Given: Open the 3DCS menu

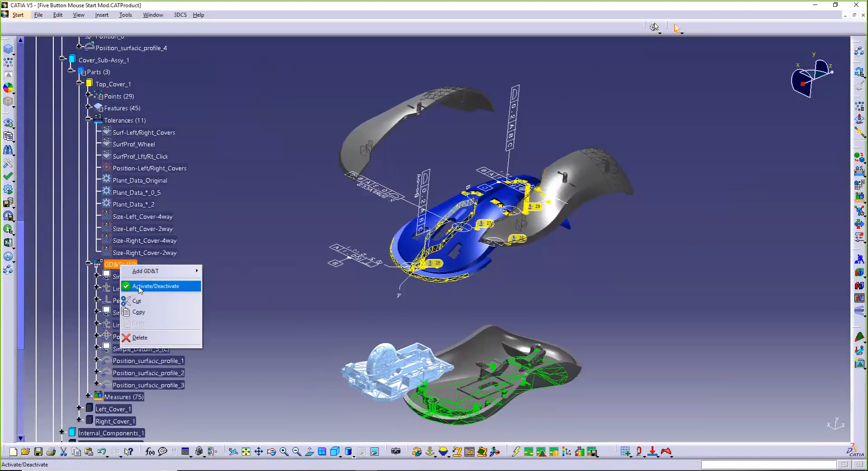Looking at the screenshot, I should pos(180,14).
